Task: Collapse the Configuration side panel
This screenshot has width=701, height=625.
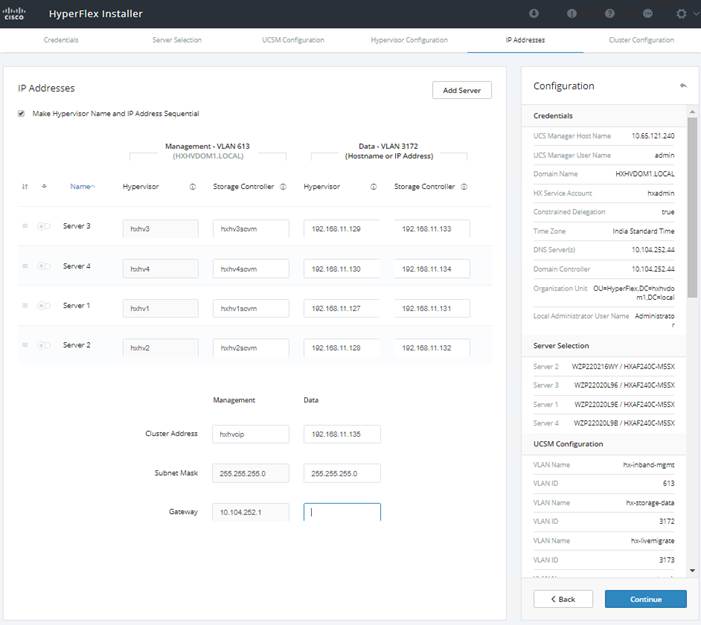Action: coord(683,86)
